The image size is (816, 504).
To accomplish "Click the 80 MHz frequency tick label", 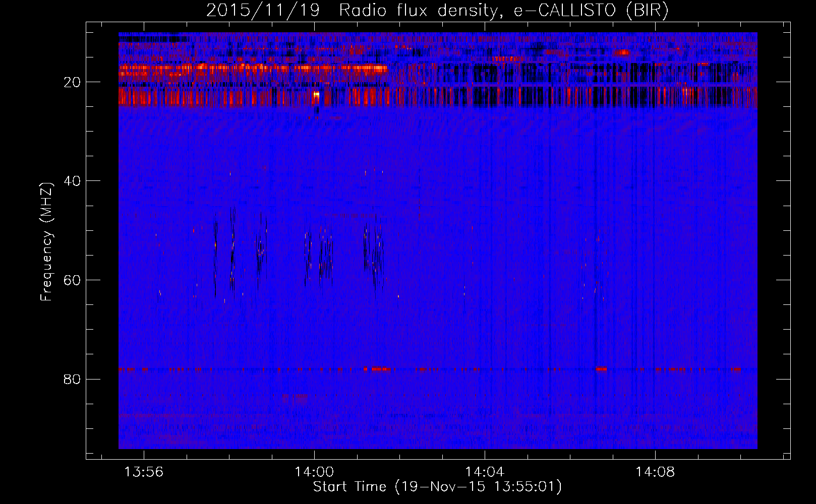I will 73,379.
